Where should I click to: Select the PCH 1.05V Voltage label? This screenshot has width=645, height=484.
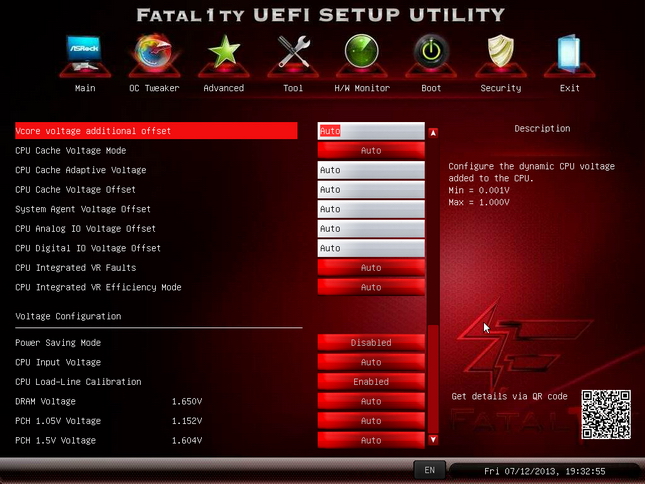tap(58, 421)
